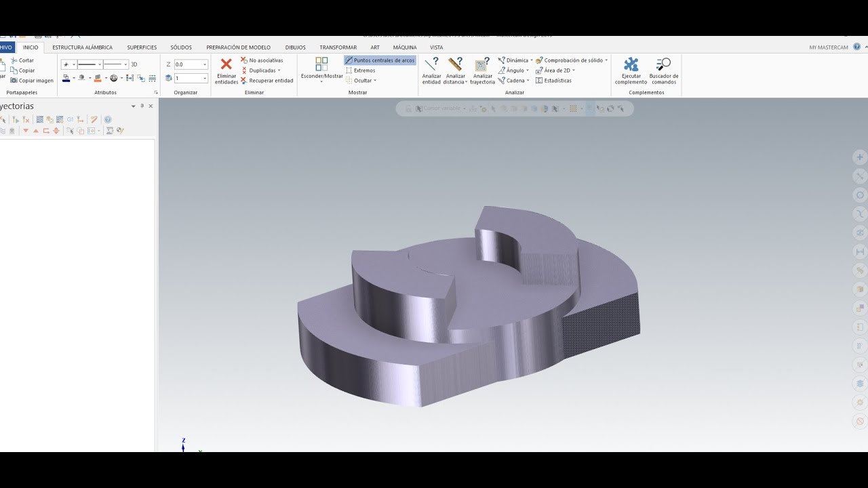Click the Esconder/Mostrar icon
The width and height of the screenshot is (868, 488).
click(x=321, y=64)
